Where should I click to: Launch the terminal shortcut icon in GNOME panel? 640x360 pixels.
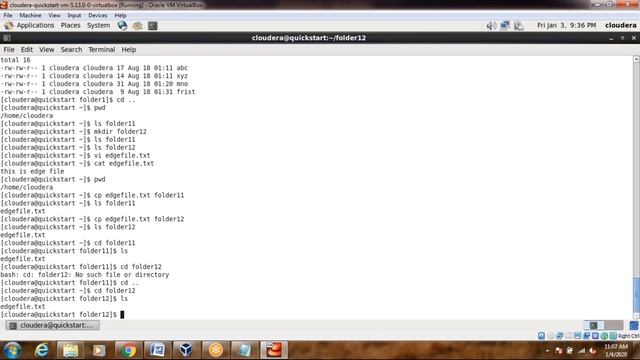tap(153, 26)
